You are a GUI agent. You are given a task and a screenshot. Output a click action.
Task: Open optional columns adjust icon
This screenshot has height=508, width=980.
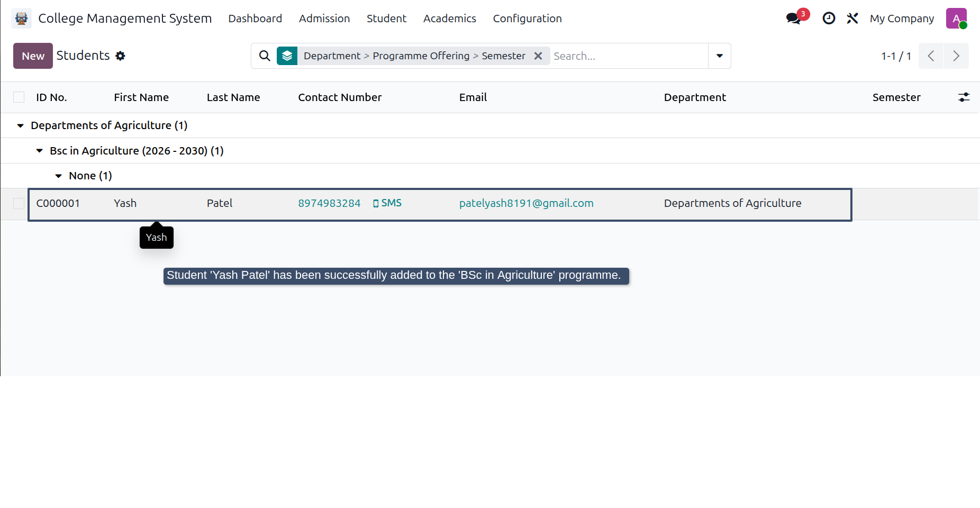[964, 97]
